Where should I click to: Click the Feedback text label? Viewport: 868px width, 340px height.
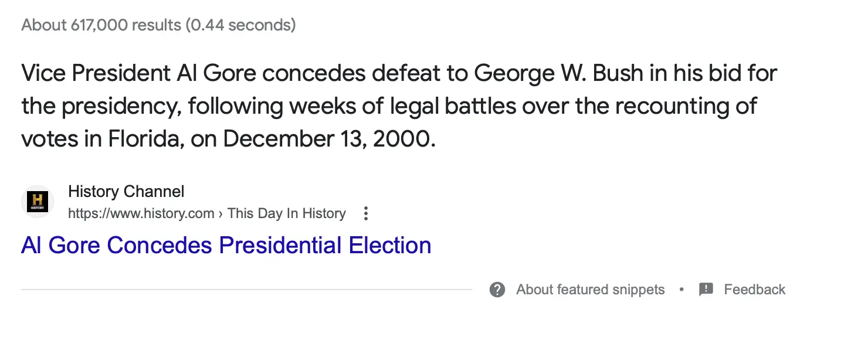[755, 289]
